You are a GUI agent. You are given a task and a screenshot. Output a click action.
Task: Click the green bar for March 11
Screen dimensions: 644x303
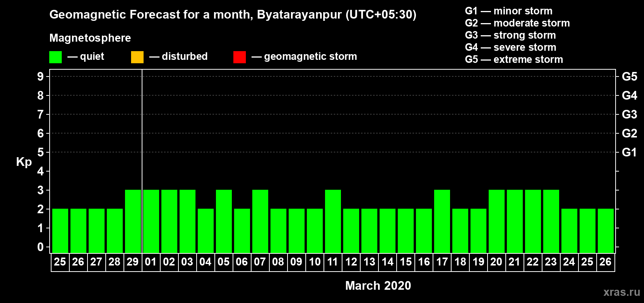tap(333, 221)
